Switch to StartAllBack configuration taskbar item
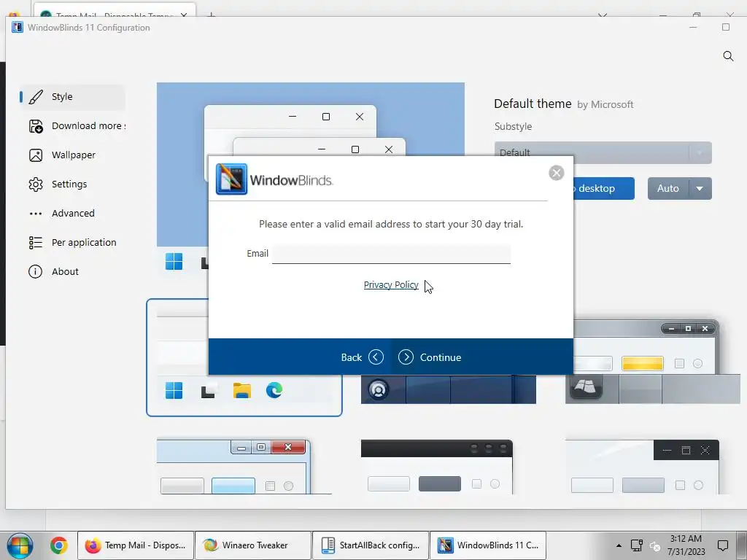The width and height of the screenshot is (747, 560). (x=370, y=545)
